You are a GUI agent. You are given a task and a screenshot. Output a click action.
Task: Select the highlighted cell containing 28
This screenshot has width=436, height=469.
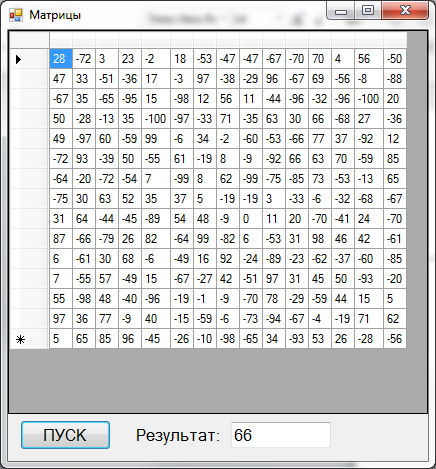(x=61, y=59)
